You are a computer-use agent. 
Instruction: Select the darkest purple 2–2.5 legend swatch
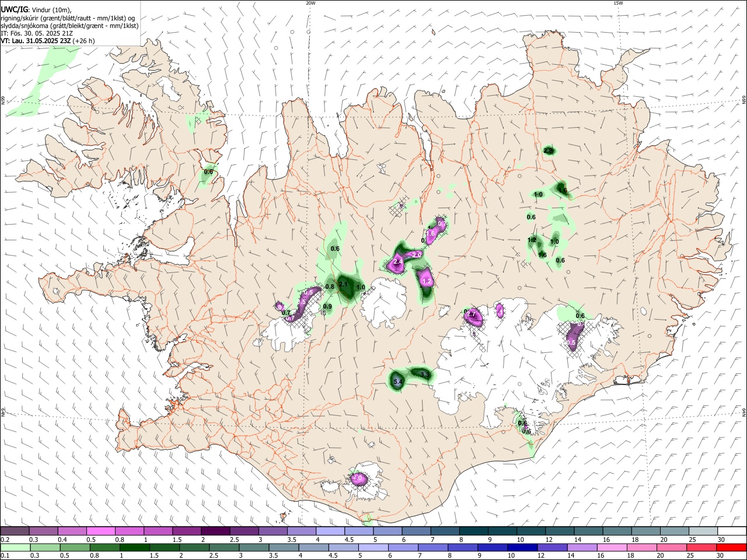[215, 531]
